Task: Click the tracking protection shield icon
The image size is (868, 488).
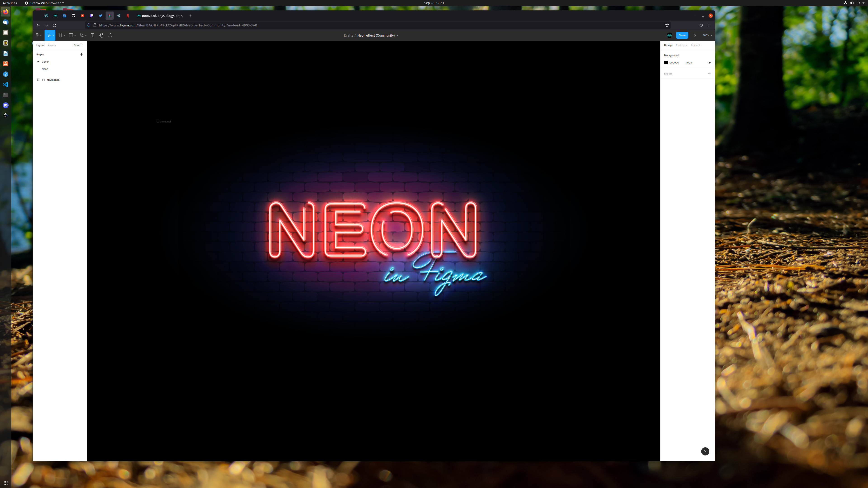Action: (x=89, y=25)
